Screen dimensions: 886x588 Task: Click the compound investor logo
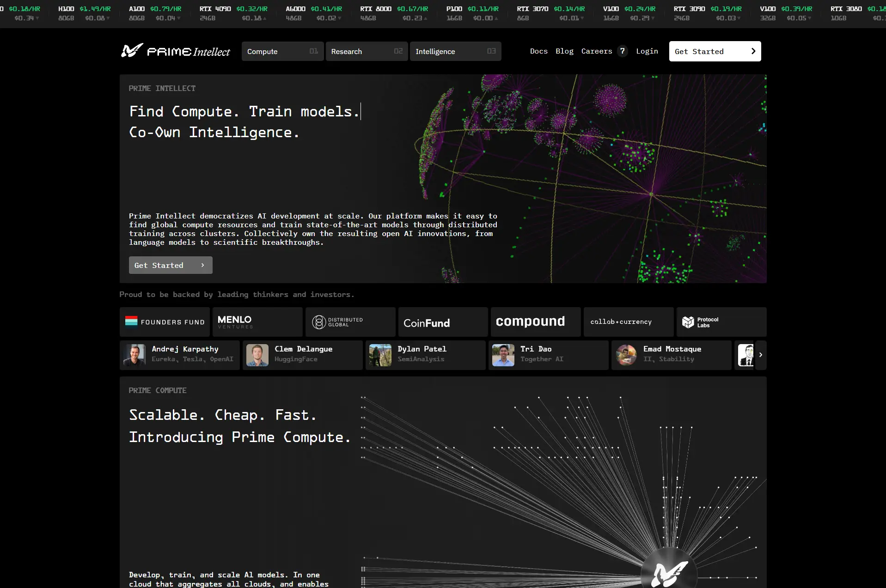536,322
